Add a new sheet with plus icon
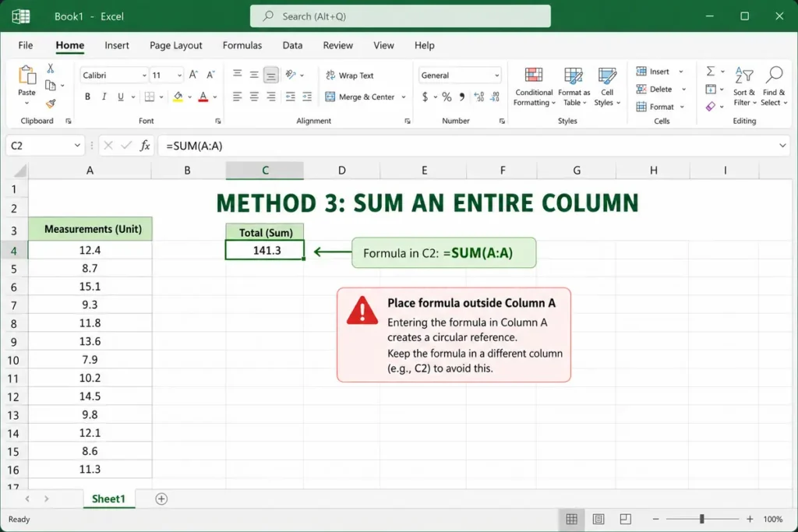The width and height of the screenshot is (798, 532). click(161, 499)
